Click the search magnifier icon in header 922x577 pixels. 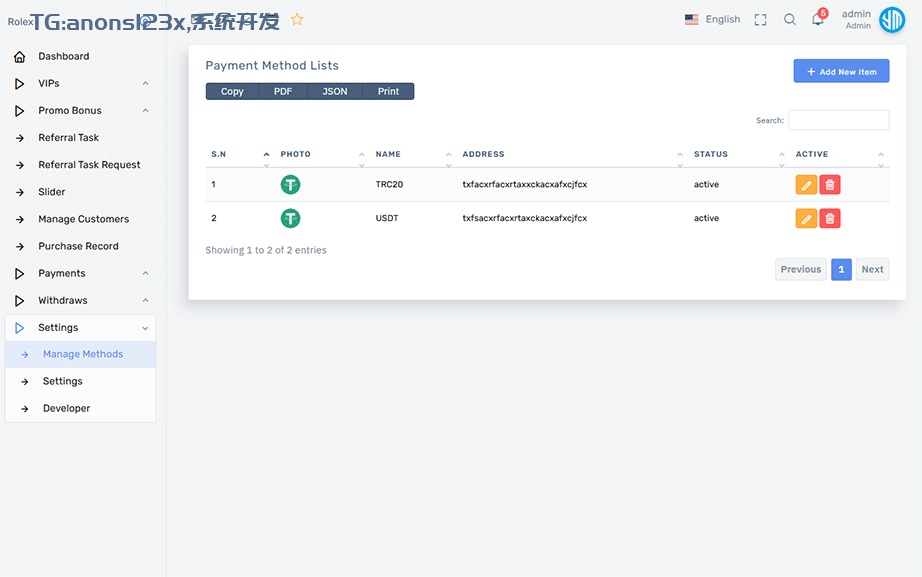(x=790, y=20)
